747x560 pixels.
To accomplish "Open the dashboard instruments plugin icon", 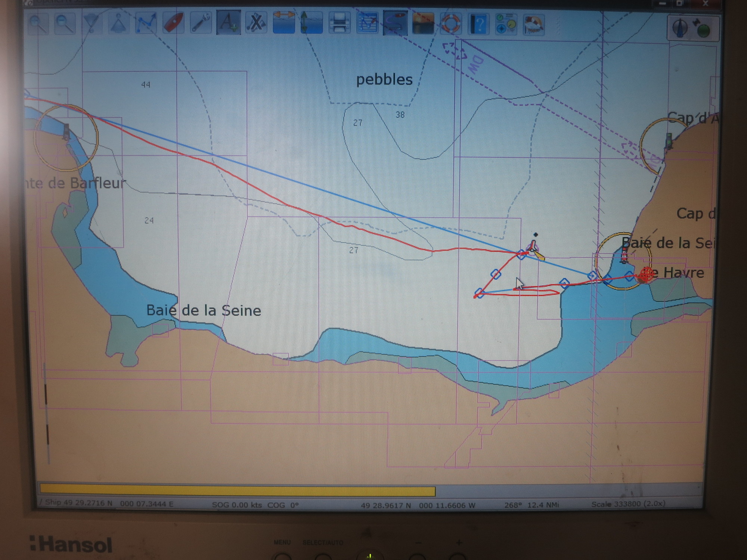I will tap(506, 24).
